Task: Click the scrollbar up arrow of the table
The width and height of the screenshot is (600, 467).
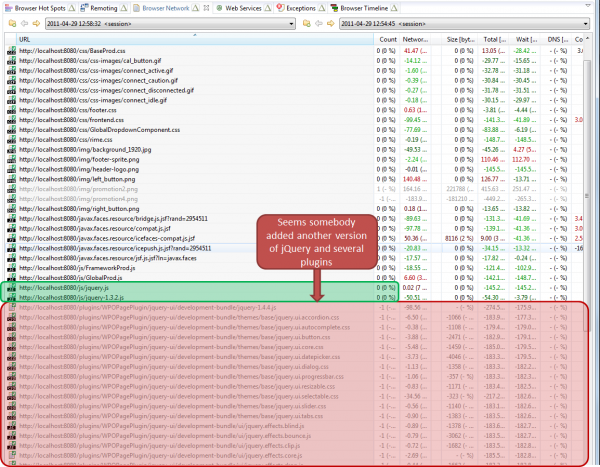Action: (x=587, y=39)
